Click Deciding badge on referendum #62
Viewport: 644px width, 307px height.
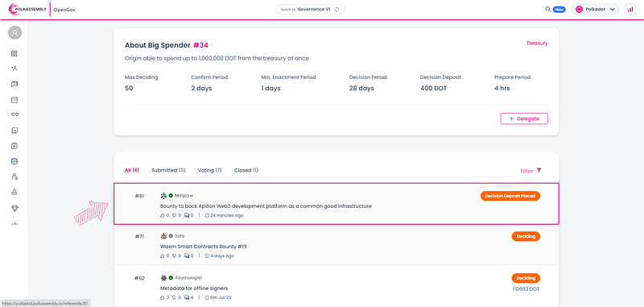point(526,278)
